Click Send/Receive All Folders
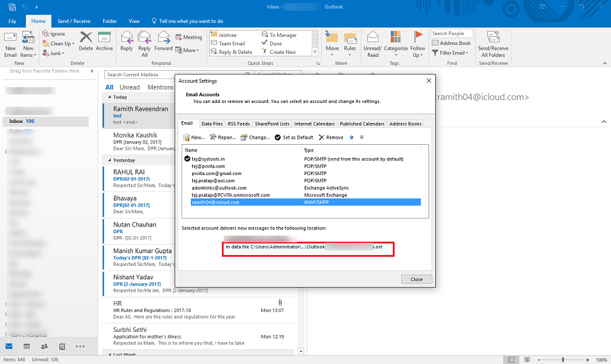Image resolution: width=611 pixels, height=364 pixels. pyautogui.click(x=493, y=44)
